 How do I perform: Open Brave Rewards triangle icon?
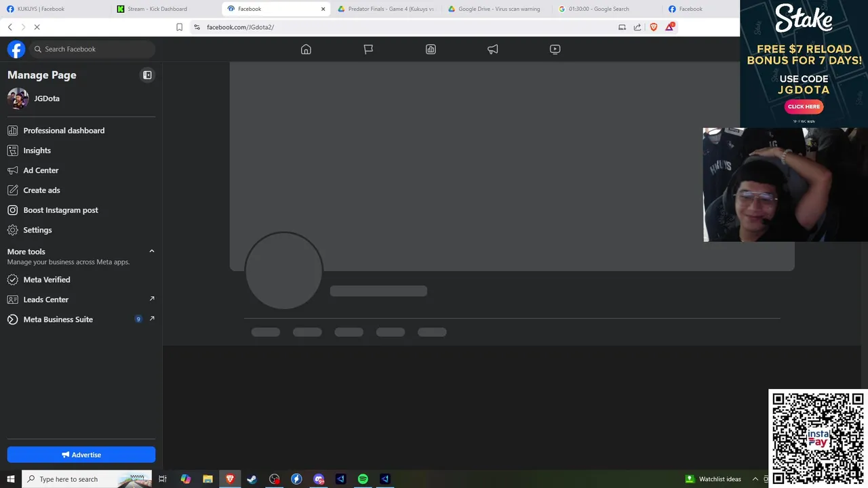point(670,27)
